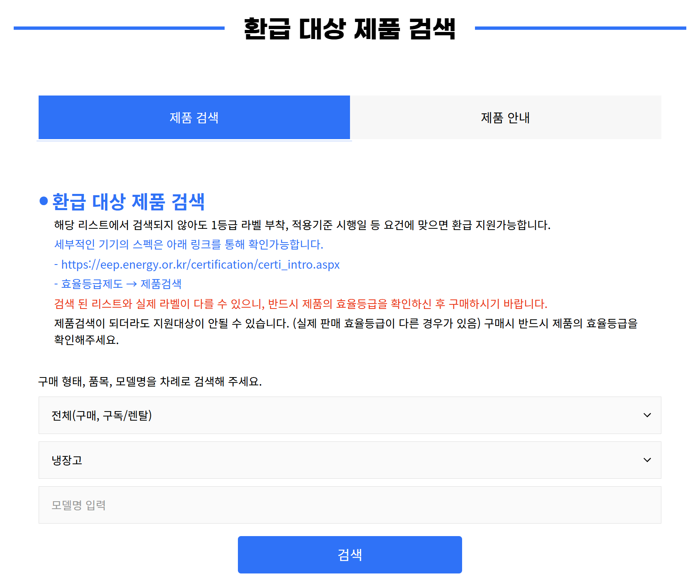The height and width of the screenshot is (588, 700).
Task: Expand the 냉장고 product category dropdown
Action: click(x=350, y=460)
